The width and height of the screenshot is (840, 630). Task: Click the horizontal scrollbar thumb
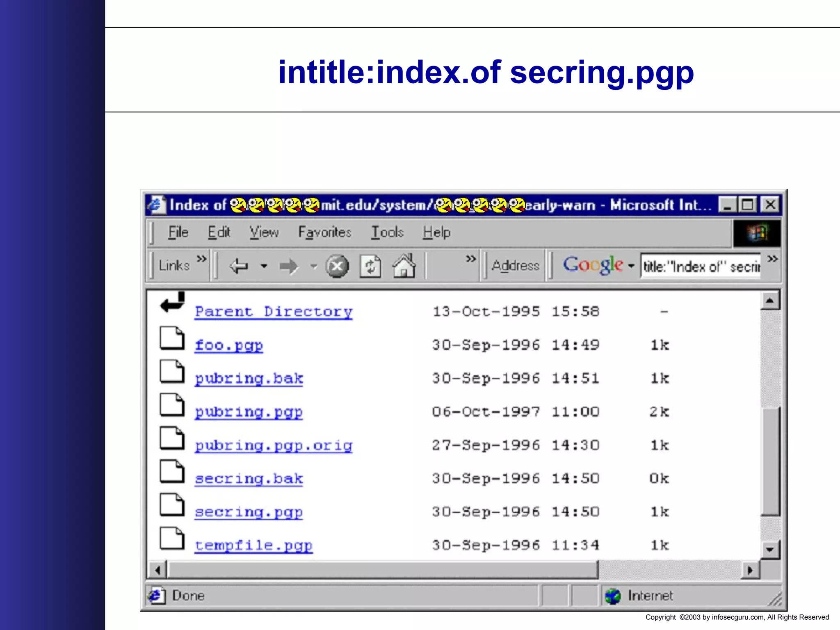click(383, 570)
